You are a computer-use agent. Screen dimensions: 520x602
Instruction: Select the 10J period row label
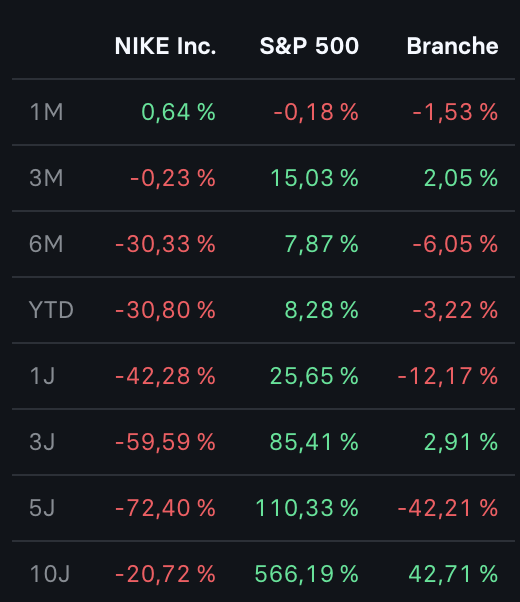(50, 574)
